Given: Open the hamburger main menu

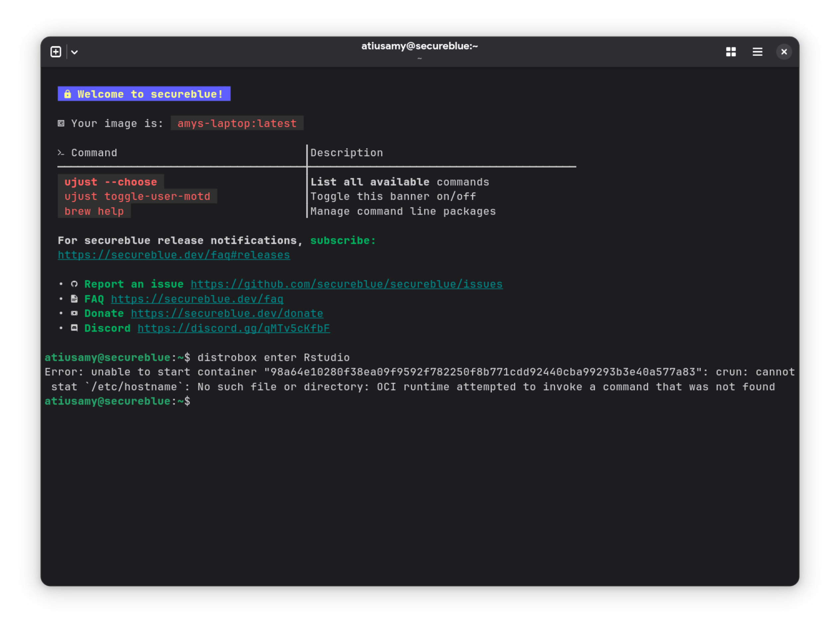Looking at the screenshot, I should (x=757, y=52).
